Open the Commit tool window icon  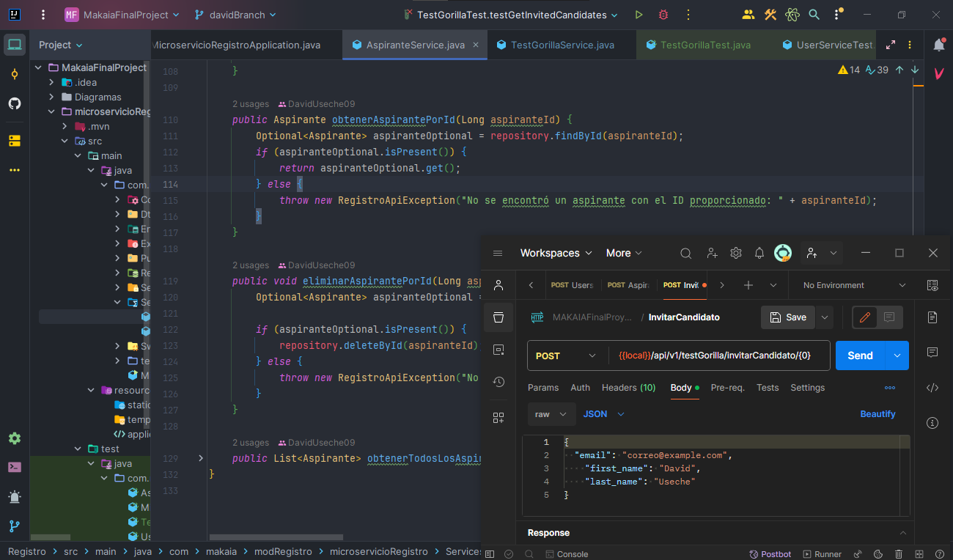click(15, 74)
